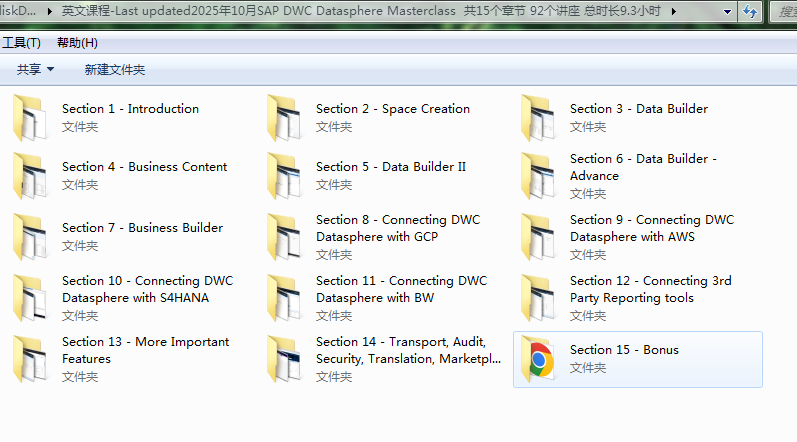
Task: Select Section 12 - Connecting 3rd Party Reporting tools label
Action: coord(650,289)
